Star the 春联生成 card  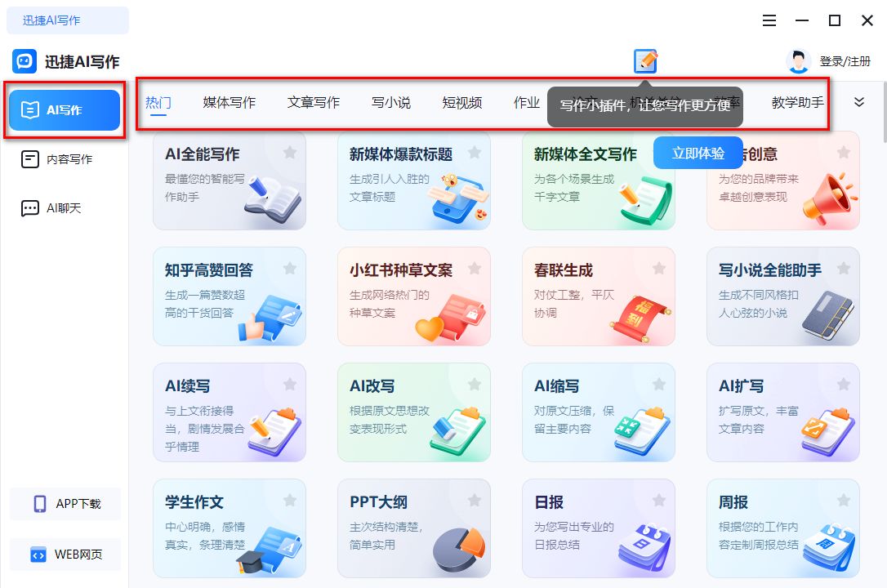659,268
